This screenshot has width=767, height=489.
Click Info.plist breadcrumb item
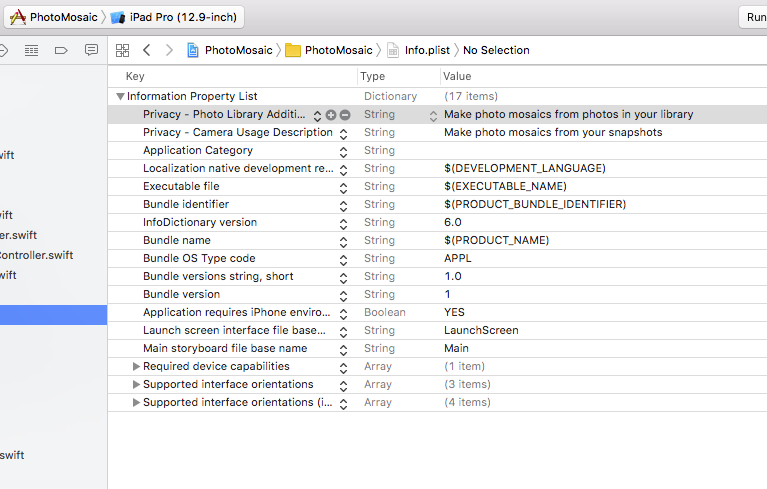pyautogui.click(x=427, y=50)
